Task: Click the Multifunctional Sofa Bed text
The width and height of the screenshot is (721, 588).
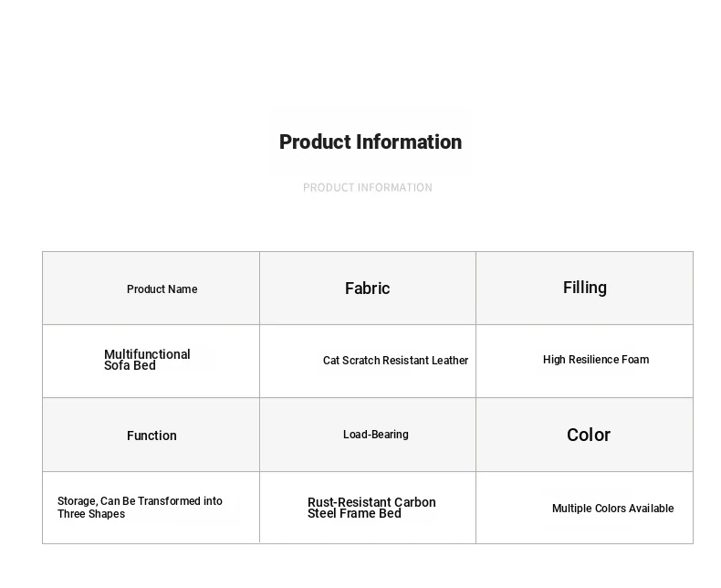Action: (x=147, y=360)
